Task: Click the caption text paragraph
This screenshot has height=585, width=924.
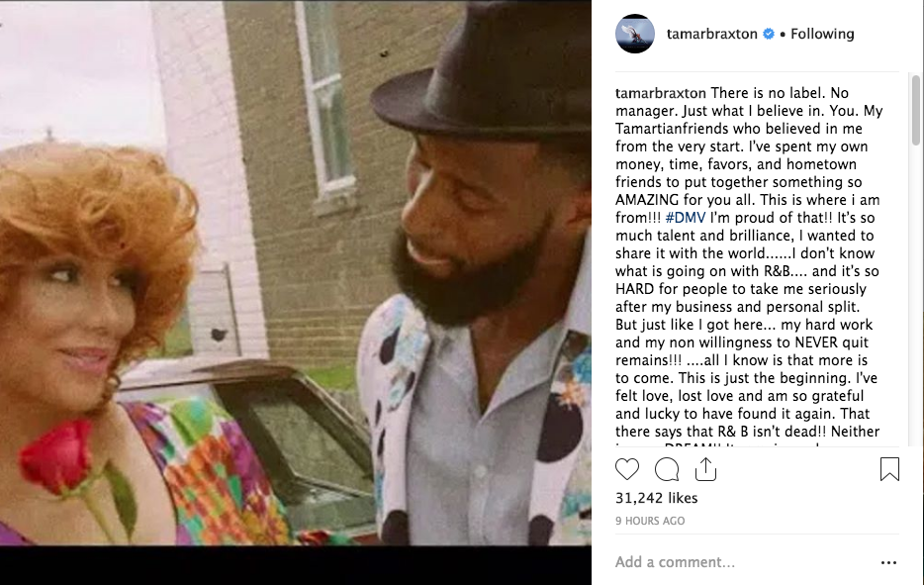Action: 748,262
